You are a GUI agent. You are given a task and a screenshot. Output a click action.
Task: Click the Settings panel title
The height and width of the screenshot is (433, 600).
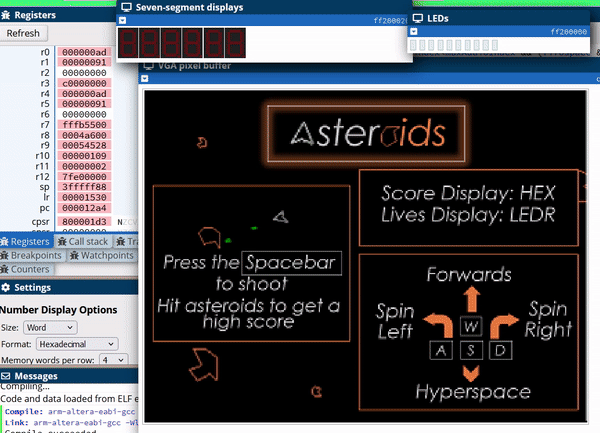point(32,287)
